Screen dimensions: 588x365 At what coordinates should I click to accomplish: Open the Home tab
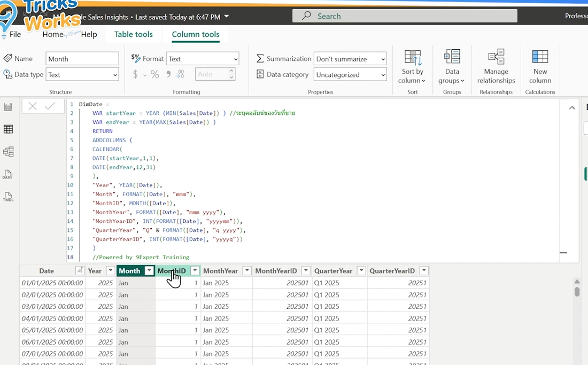click(52, 34)
